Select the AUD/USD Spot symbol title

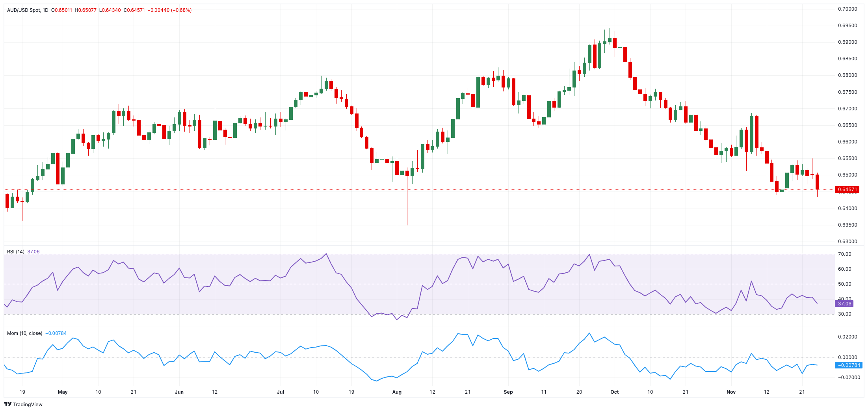tap(24, 10)
